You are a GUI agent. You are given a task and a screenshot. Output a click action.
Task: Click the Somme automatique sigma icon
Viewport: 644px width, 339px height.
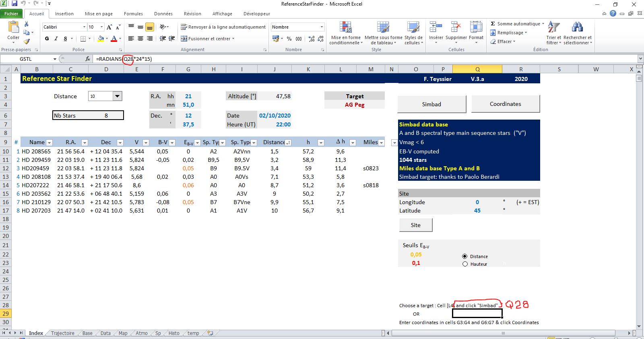[493, 24]
